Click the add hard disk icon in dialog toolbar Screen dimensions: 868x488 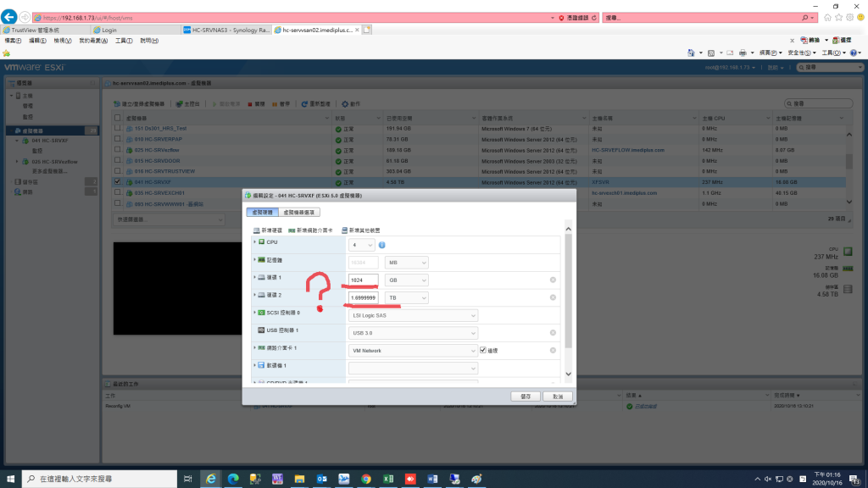click(x=256, y=230)
